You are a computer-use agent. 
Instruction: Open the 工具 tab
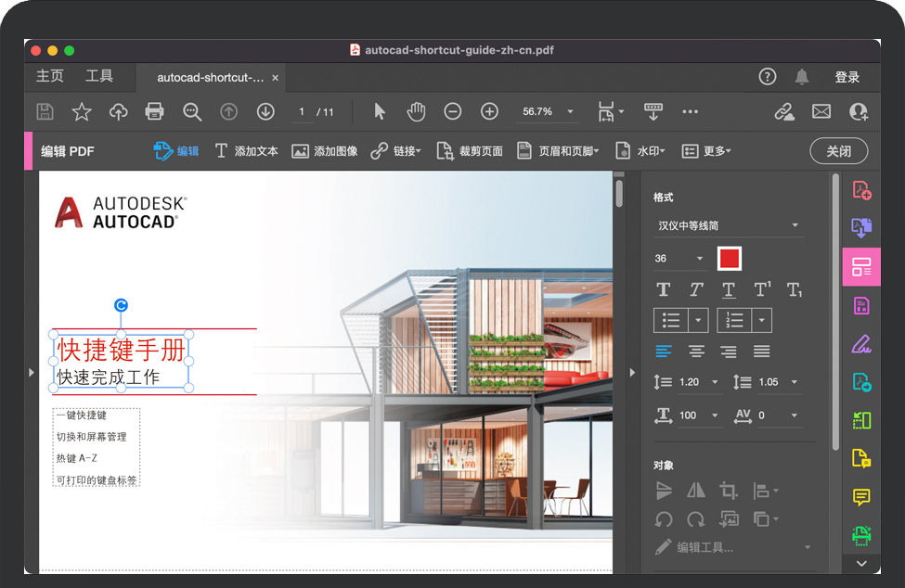point(99,77)
